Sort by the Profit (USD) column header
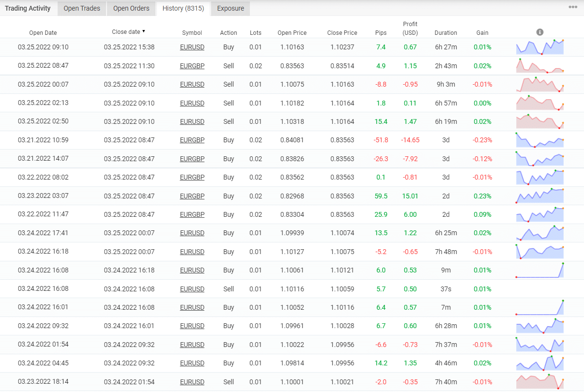The width and height of the screenshot is (584, 392). coord(410,29)
